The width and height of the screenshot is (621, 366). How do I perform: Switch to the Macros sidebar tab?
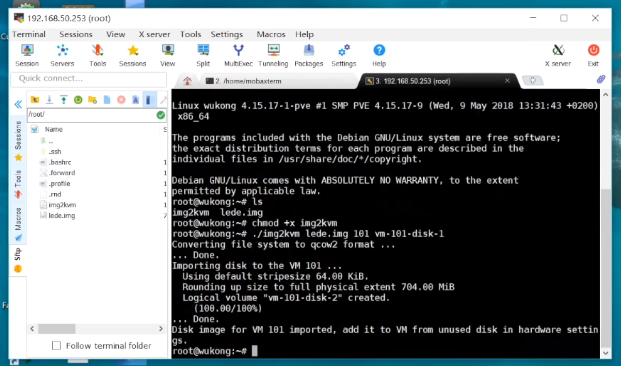[x=18, y=224]
